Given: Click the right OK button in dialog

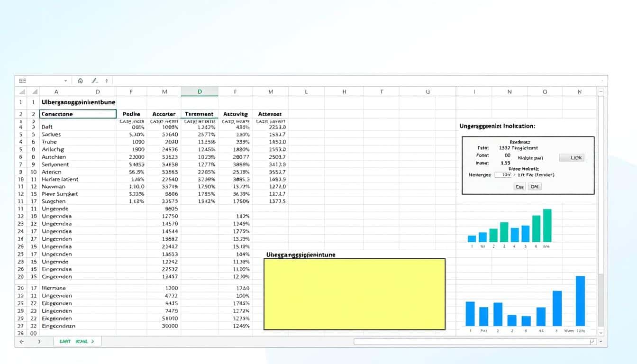Looking at the screenshot, I should (x=535, y=187).
